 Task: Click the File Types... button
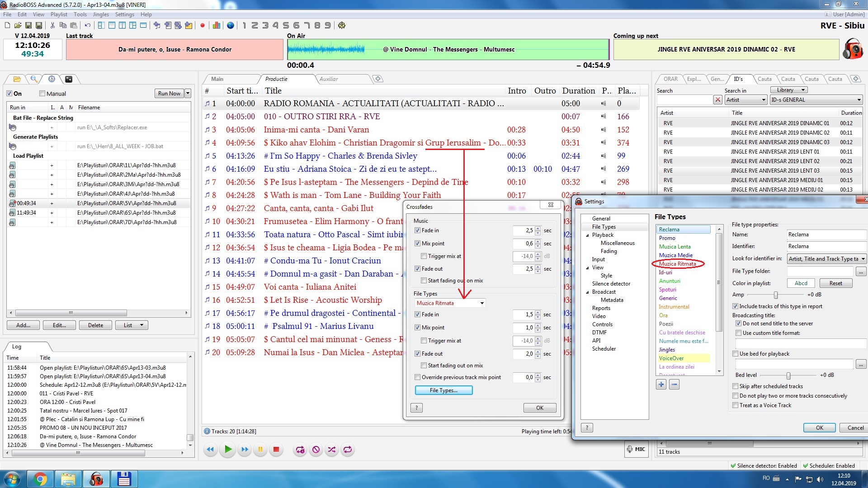[x=443, y=390]
